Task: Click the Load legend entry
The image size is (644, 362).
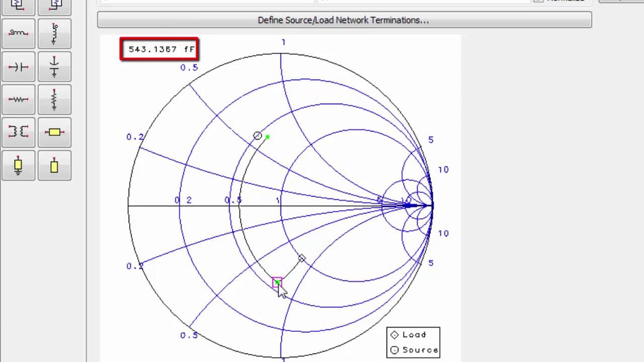Action: pos(409,335)
